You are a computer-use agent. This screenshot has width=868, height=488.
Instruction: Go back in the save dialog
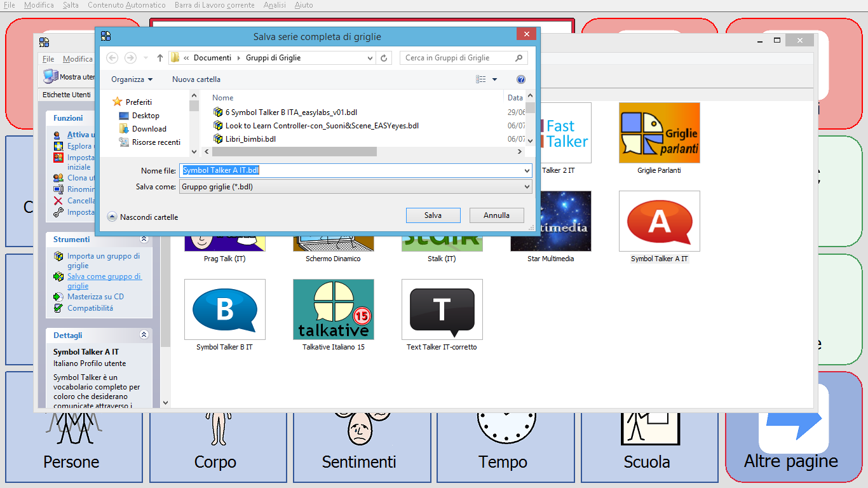(112, 58)
